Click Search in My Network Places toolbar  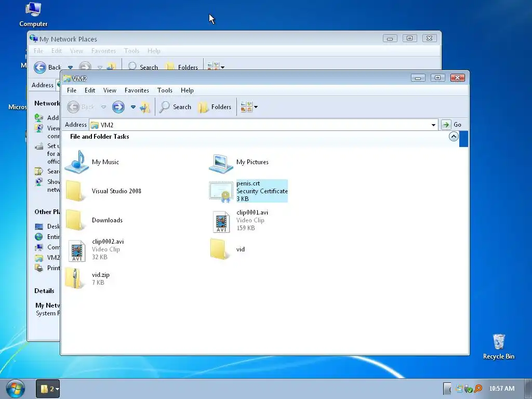click(143, 67)
